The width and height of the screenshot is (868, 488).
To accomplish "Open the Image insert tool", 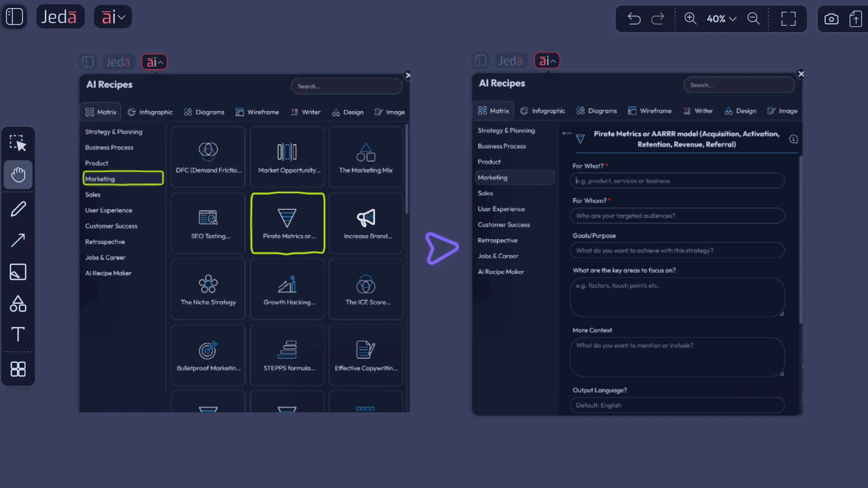I will (x=18, y=272).
